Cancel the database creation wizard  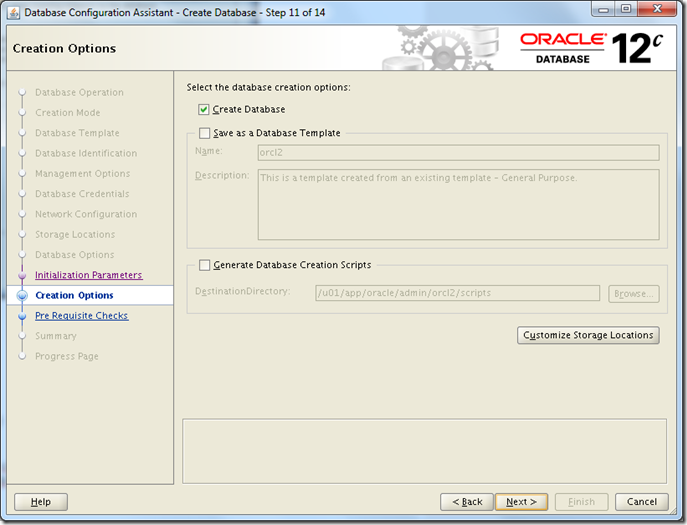[x=642, y=502]
